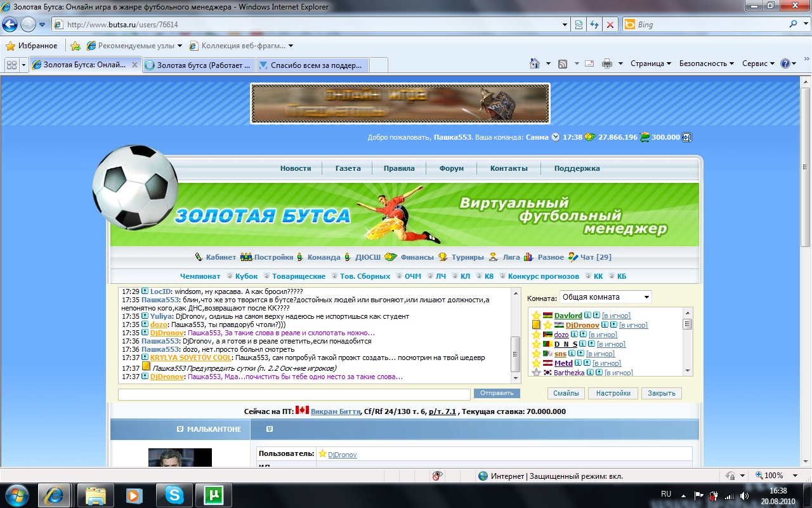812x508 pixels.
Task: Refresh the page using address bar icon
Action: 594,25
